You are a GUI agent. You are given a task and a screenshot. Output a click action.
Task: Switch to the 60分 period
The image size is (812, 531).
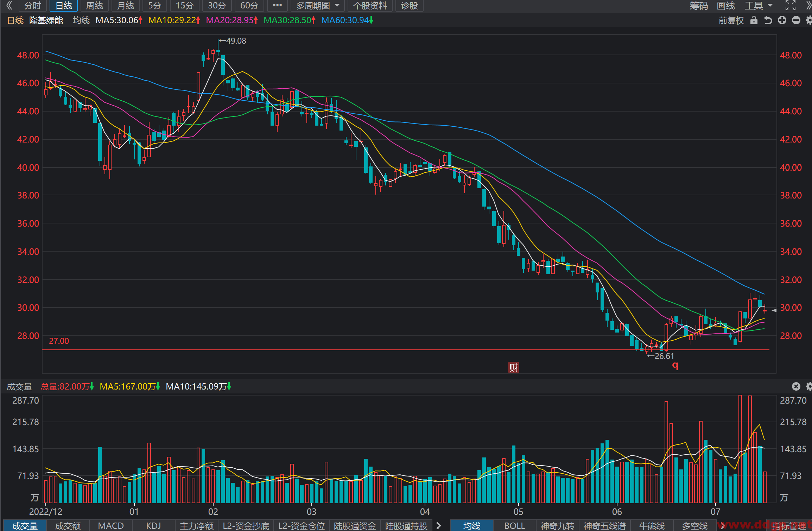coord(249,6)
